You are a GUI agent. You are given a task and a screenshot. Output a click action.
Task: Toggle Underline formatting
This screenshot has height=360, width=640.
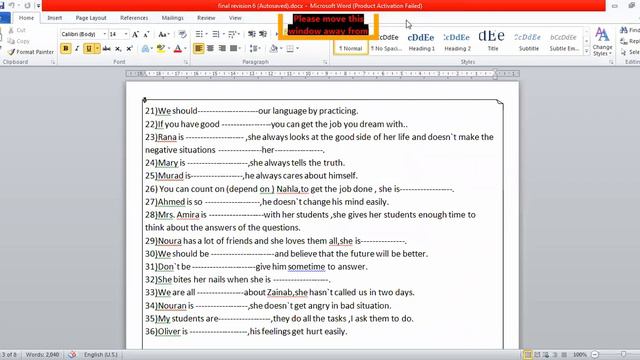point(88,49)
